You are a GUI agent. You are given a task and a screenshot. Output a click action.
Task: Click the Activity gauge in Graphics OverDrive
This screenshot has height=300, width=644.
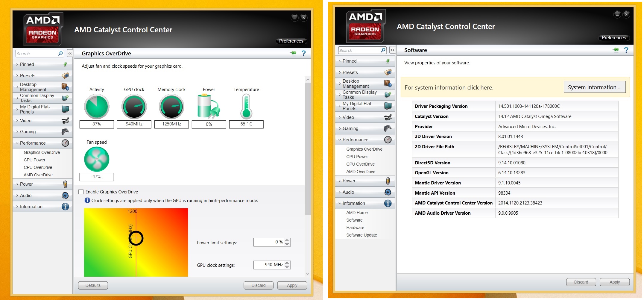[x=97, y=107]
